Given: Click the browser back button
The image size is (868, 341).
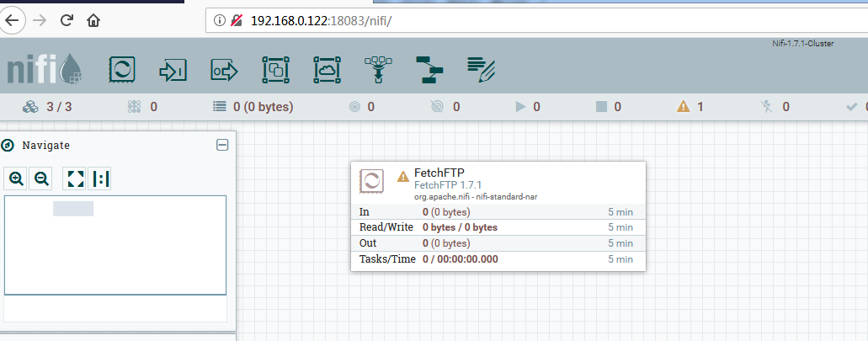Looking at the screenshot, I should tap(11, 21).
